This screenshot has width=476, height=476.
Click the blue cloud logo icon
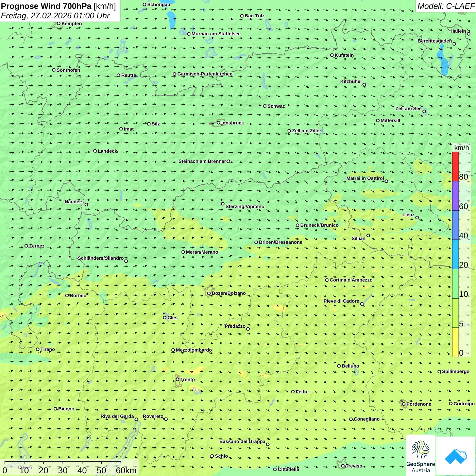[x=456, y=456]
